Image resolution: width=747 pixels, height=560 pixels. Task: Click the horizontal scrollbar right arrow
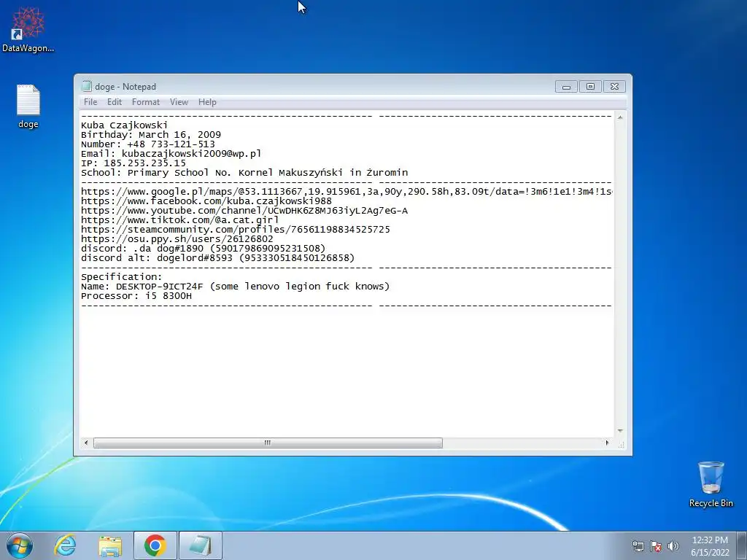point(607,443)
